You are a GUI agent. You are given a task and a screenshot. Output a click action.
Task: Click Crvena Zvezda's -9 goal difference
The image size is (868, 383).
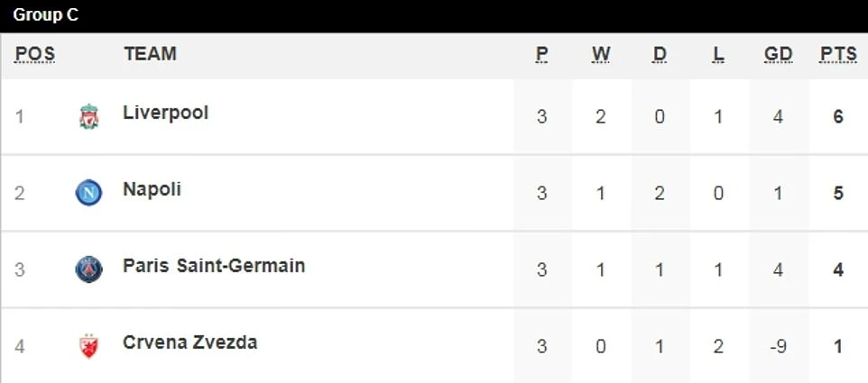pyautogui.click(x=778, y=347)
